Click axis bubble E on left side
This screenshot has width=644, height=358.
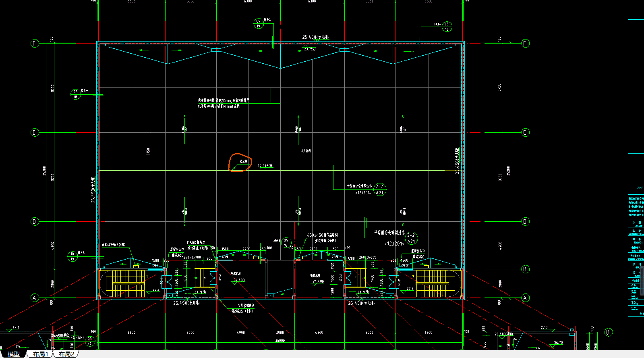click(35, 132)
